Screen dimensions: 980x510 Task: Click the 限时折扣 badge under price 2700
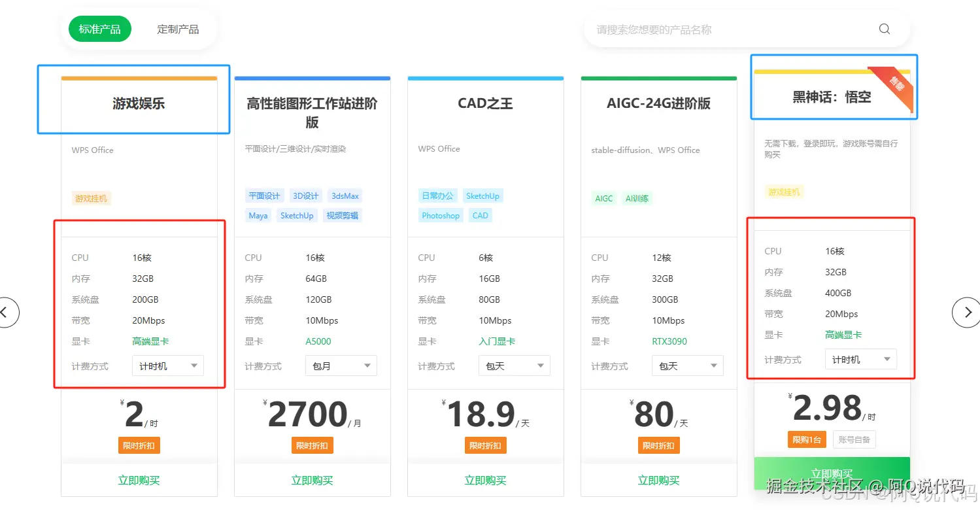click(312, 444)
